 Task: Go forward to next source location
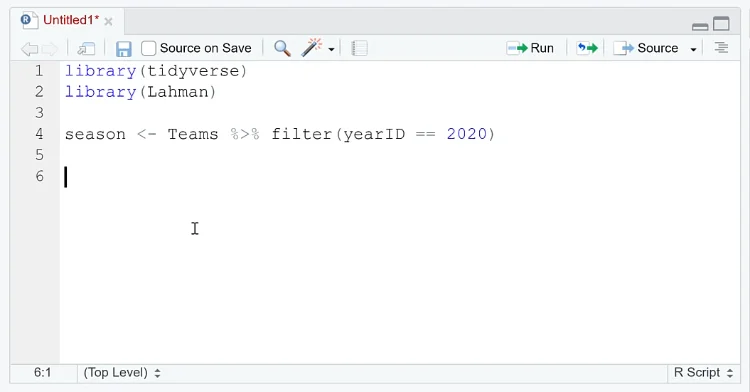50,48
